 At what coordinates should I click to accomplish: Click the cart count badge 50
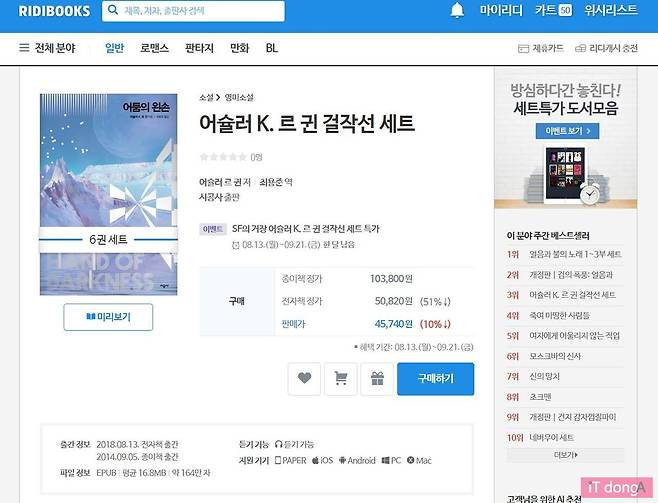tap(566, 10)
